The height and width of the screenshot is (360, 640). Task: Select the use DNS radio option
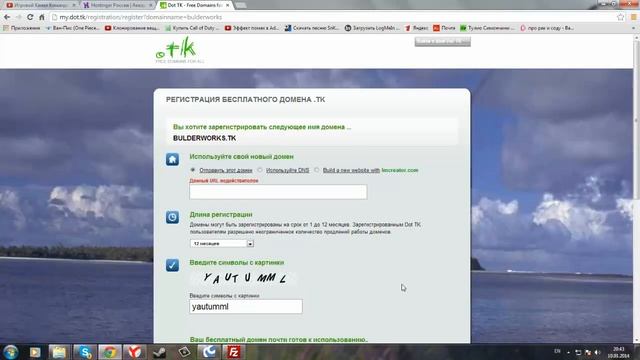coord(260,170)
